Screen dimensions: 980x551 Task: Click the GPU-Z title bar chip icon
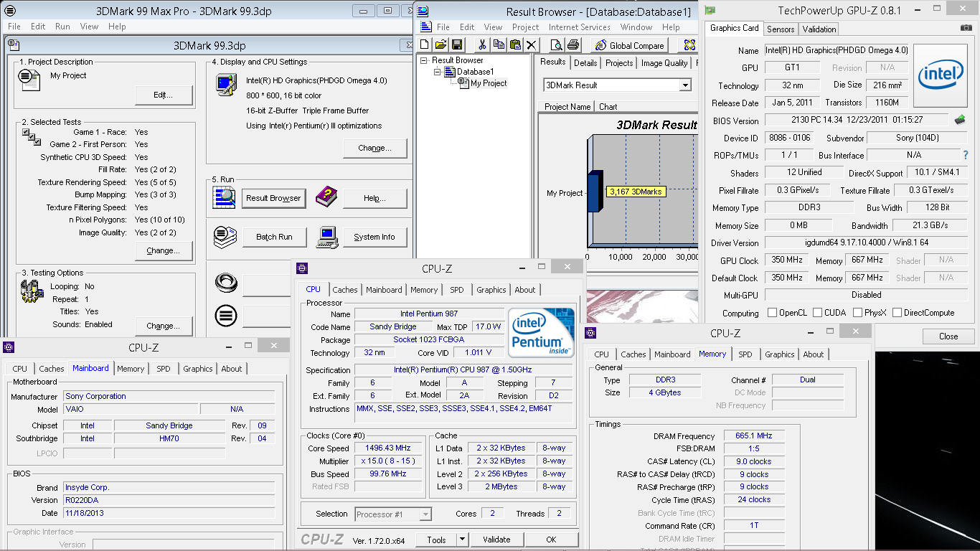click(710, 10)
